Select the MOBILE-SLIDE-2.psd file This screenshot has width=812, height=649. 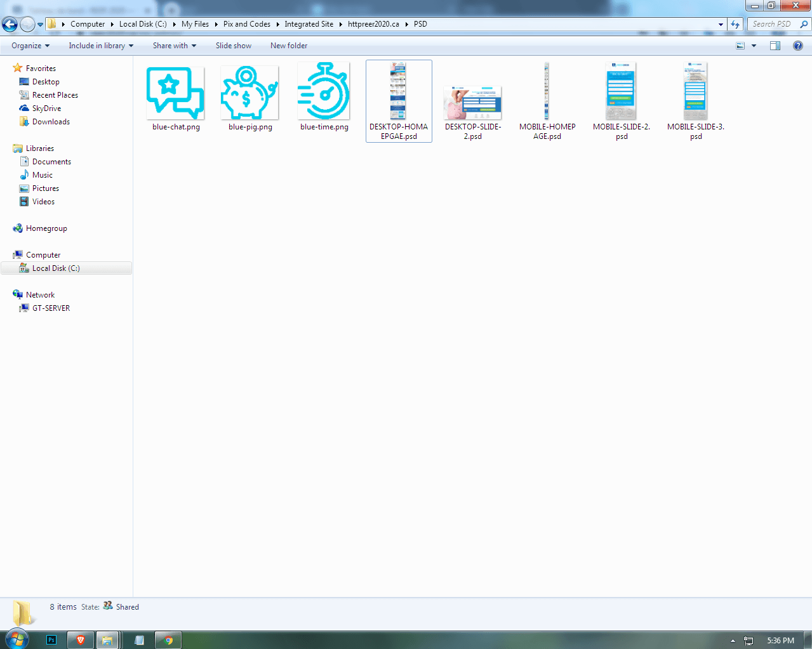click(622, 102)
